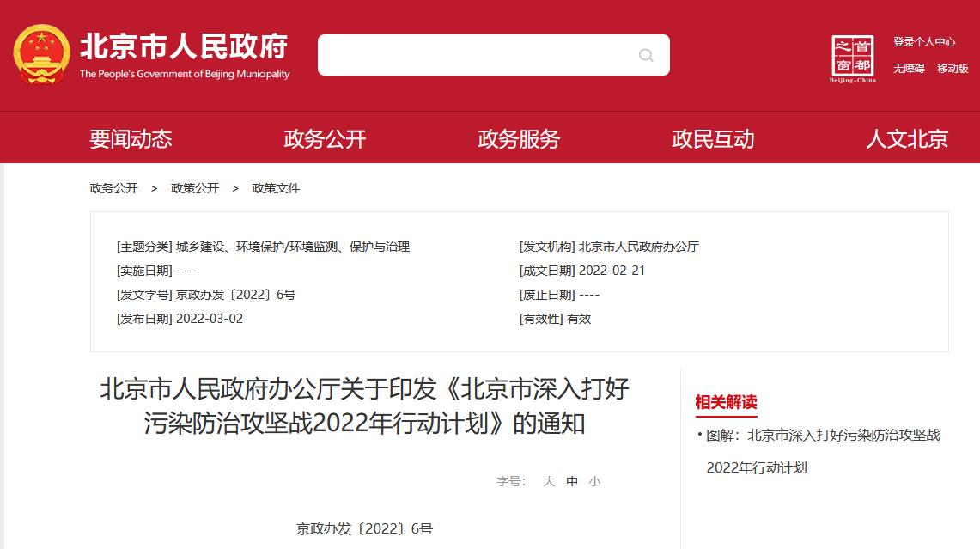Open 登录个人中心 login link

point(924,41)
